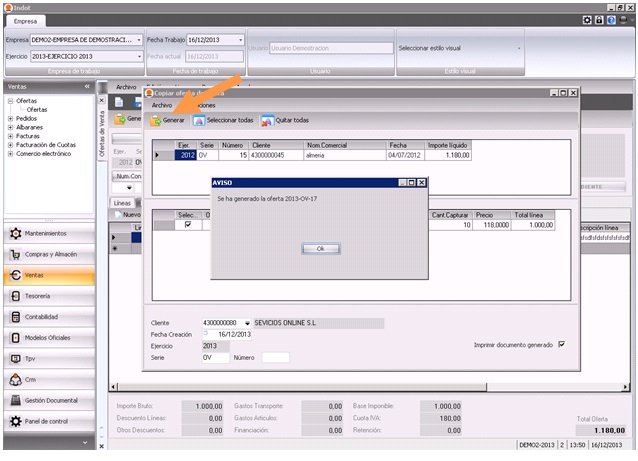The image size is (638, 461).
Task: Toggle Imprimir documento generado checkbox
Action: (561, 344)
